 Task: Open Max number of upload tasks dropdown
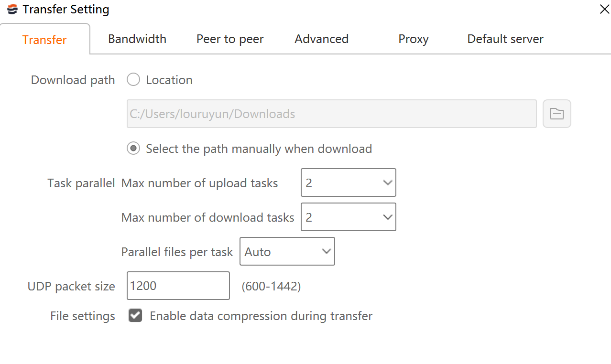click(349, 182)
